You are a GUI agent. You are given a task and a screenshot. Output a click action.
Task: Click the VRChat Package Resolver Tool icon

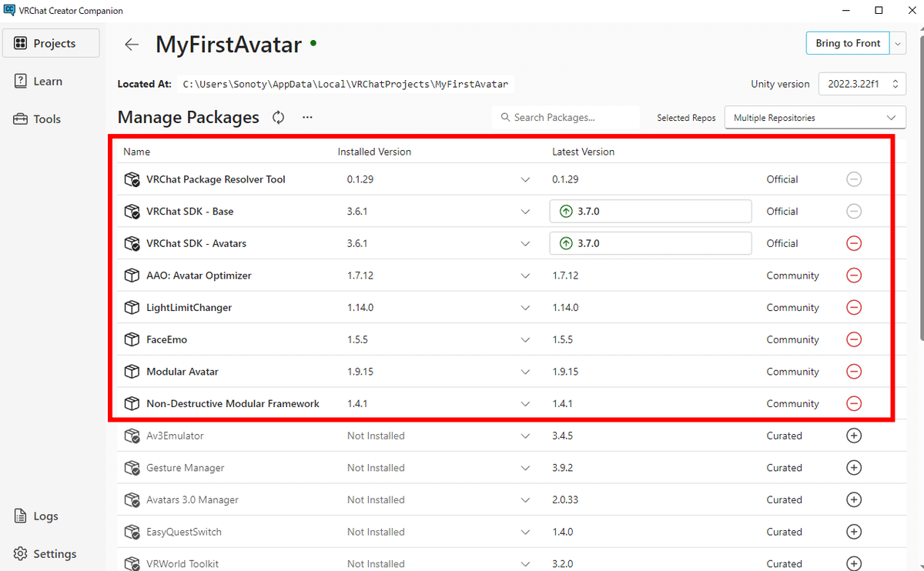[132, 179]
